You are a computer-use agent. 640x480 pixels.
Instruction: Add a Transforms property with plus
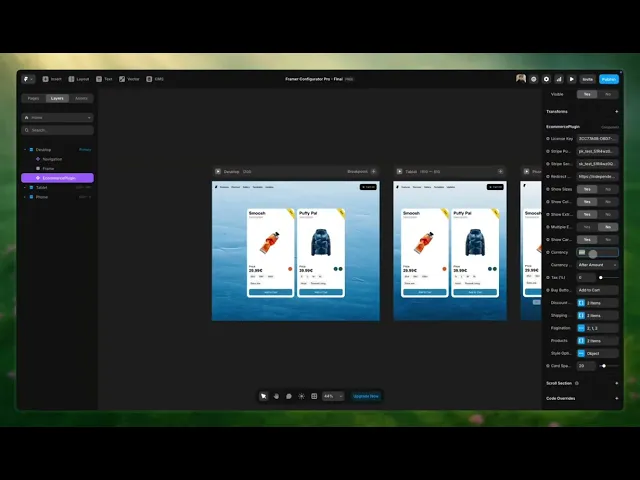(616, 111)
